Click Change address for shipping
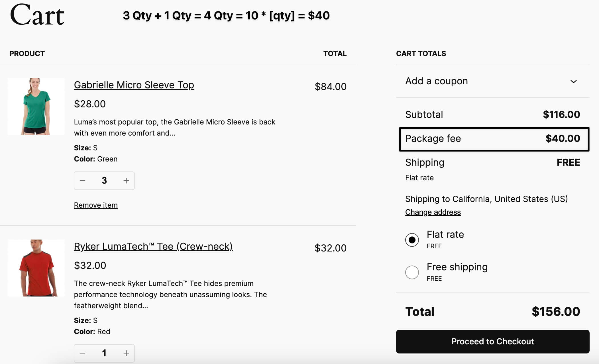Screen dimensions: 599x364 [433, 212]
